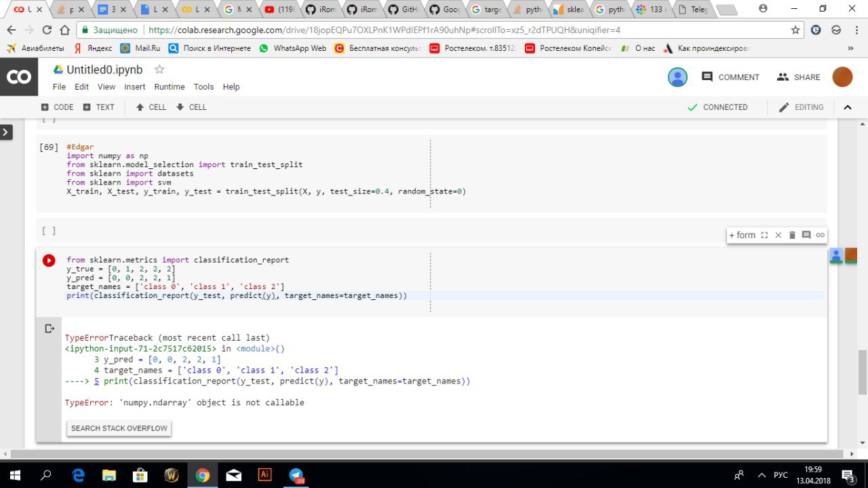Open the Mail.Ru bookmark
Screen dimensions: 868x488
coord(140,49)
